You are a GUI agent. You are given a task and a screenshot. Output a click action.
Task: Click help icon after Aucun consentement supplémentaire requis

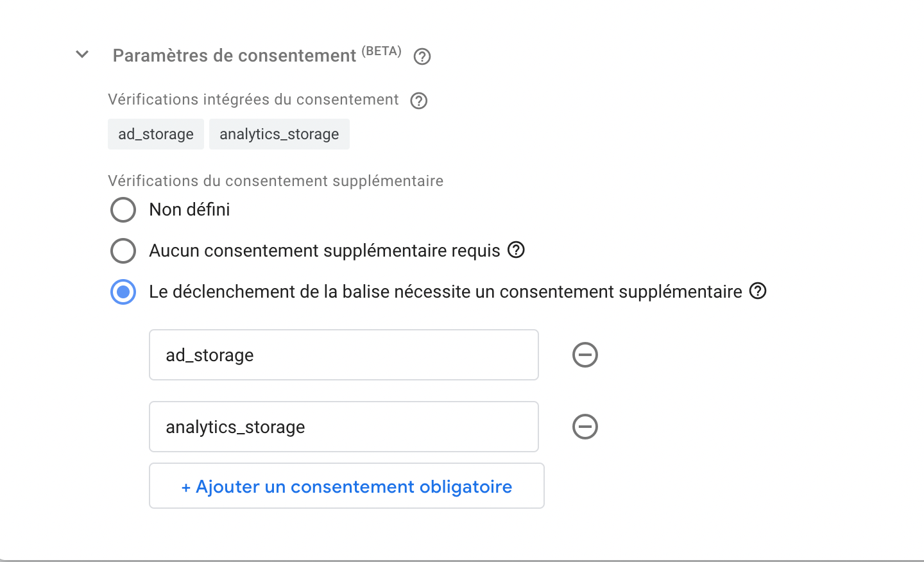coord(517,250)
